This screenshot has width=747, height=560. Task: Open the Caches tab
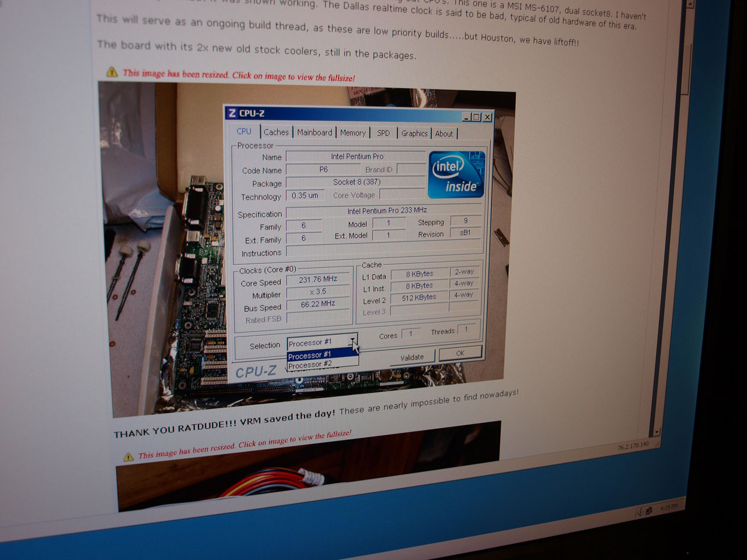coord(276,132)
